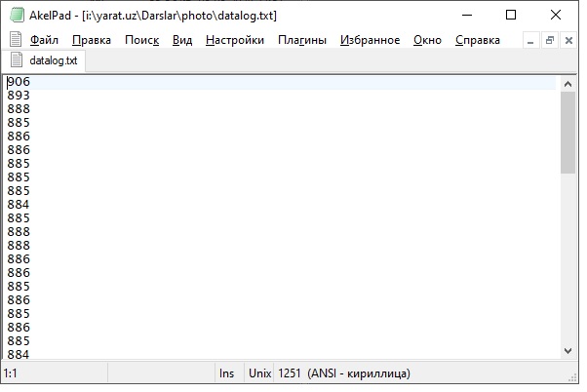Open the Настройки menu
Image resolution: width=587 pixels, height=392 pixels.
(x=235, y=40)
